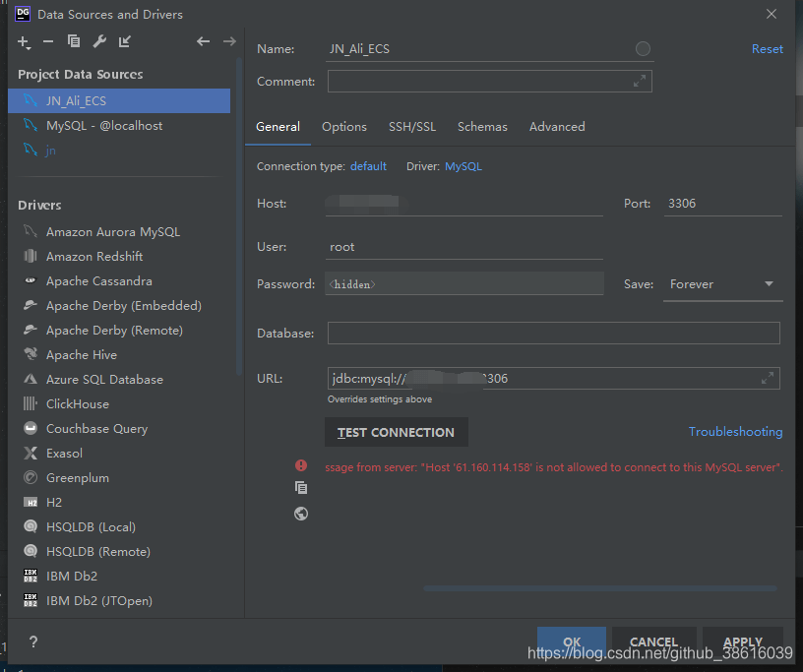Choose H2 driver
Viewport: 803px width, 672px height.
tap(119, 503)
